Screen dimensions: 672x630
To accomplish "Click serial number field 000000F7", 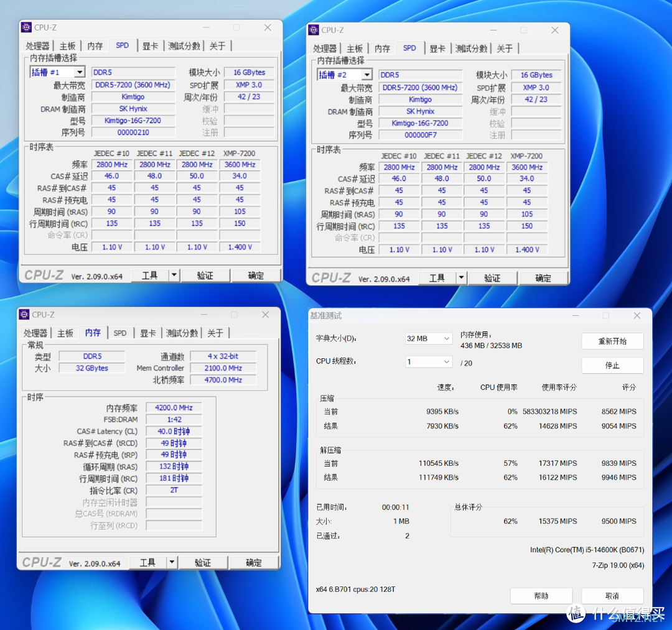I will (421, 135).
